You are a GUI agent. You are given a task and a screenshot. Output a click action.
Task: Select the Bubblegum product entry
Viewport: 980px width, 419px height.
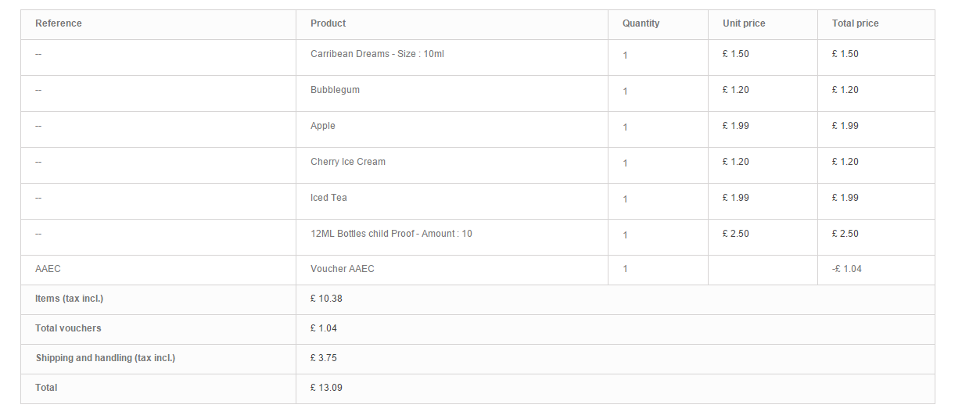pyautogui.click(x=335, y=90)
